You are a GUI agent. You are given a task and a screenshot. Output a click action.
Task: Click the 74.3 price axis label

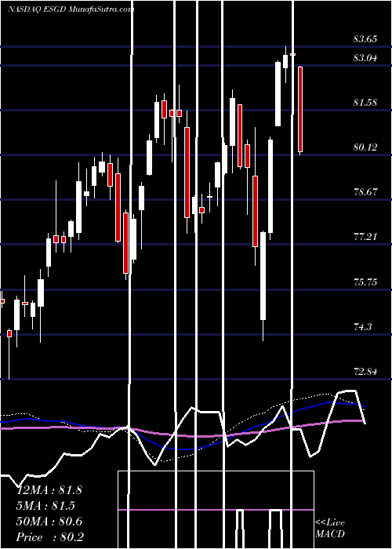(x=362, y=327)
